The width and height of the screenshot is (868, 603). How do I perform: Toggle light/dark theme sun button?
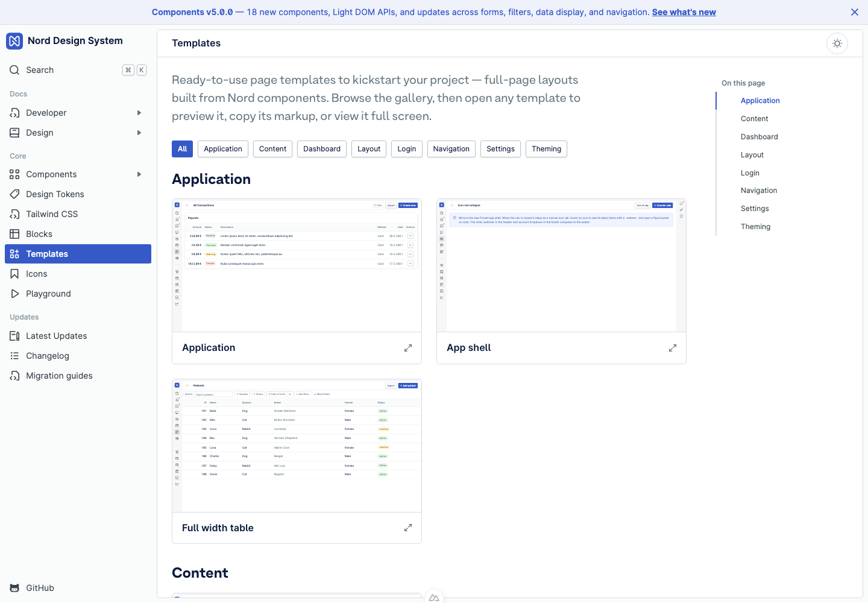(x=837, y=43)
